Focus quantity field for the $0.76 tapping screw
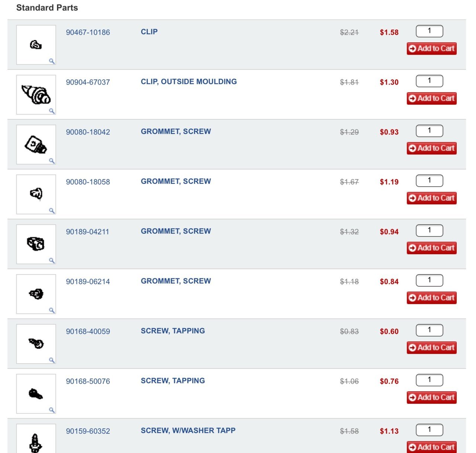 coord(430,380)
